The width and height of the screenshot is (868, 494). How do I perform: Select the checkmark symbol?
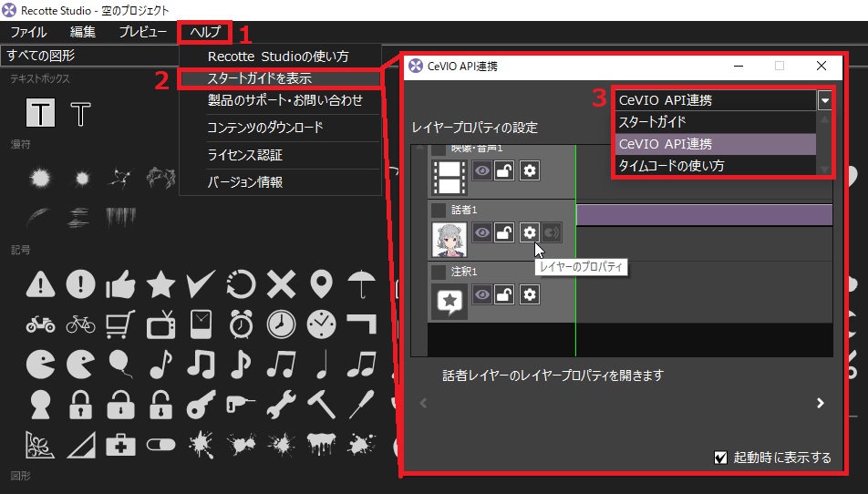click(x=201, y=284)
